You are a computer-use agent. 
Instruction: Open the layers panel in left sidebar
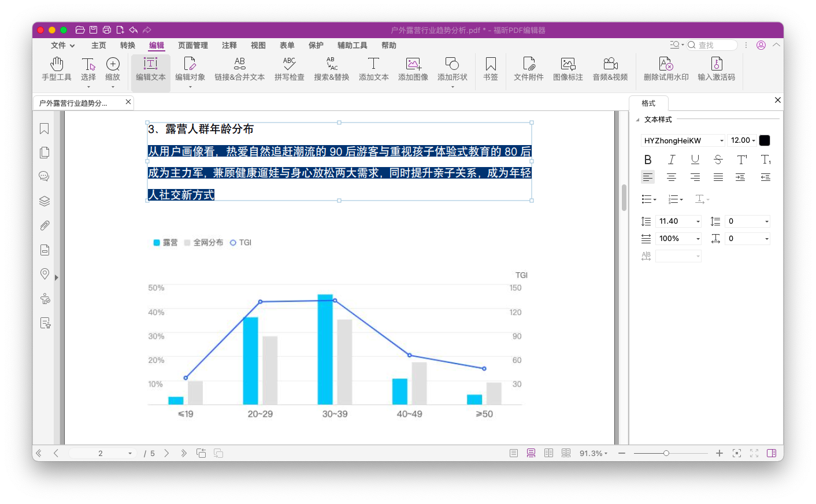pyautogui.click(x=44, y=201)
